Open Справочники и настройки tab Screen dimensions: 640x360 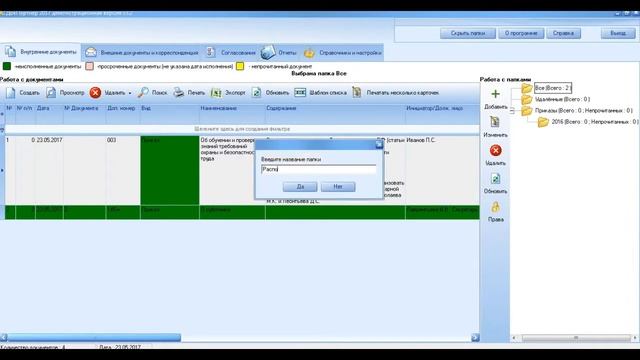(x=342, y=53)
